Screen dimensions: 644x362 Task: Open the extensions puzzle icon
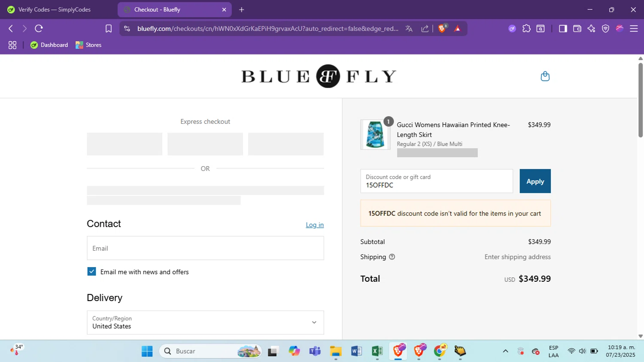coord(526,29)
